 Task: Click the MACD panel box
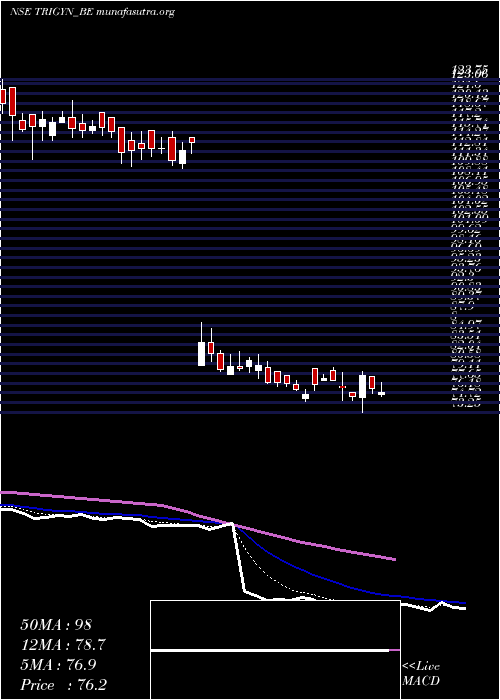[x=275, y=650]
